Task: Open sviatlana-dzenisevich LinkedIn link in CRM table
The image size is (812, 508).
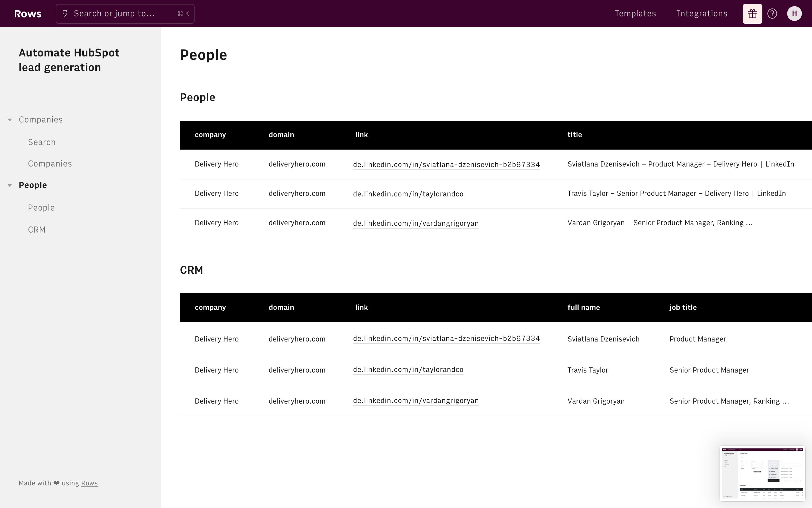Action: point(446,339)
